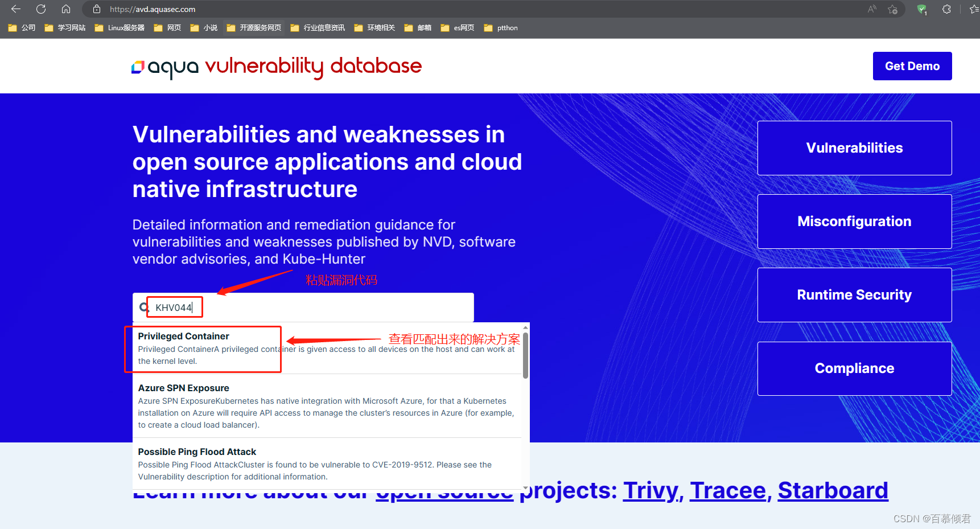This screenshot has width=980, height=529.
Task: Open the 网页 bookmark folder
Action: [x=167, y=27]
